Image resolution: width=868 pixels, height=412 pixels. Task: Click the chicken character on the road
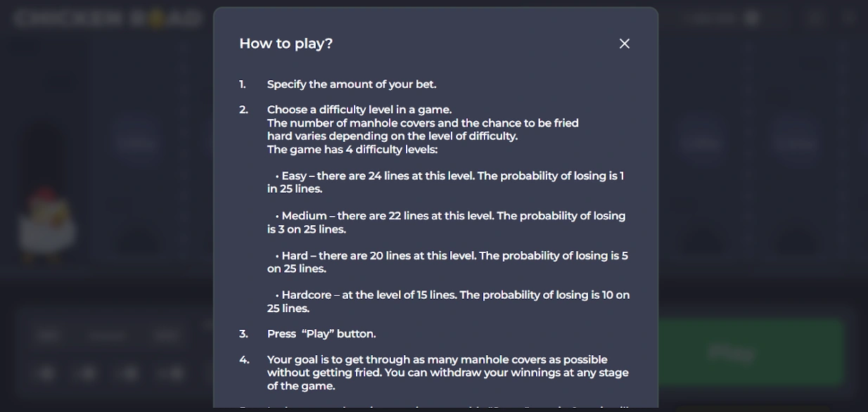pos(46,224)
